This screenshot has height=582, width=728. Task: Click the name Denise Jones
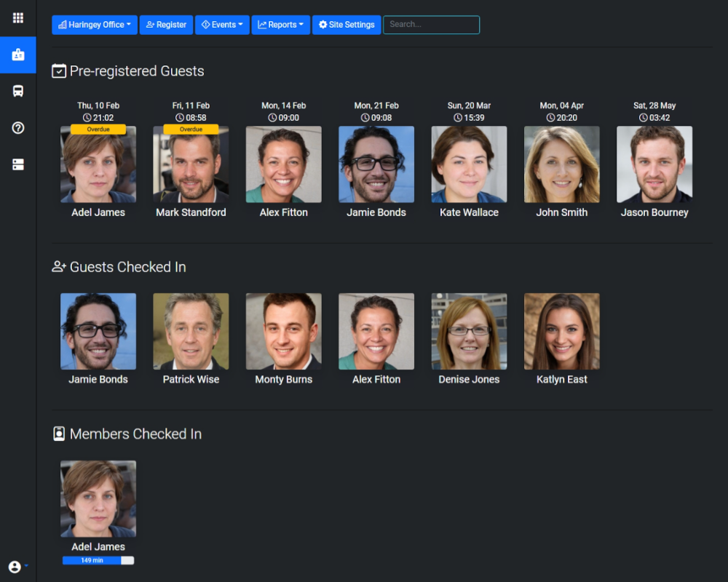tap(469, 380)
